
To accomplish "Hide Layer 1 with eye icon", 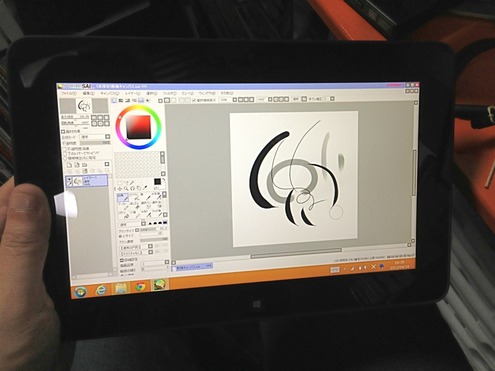I will pos(69,179).
